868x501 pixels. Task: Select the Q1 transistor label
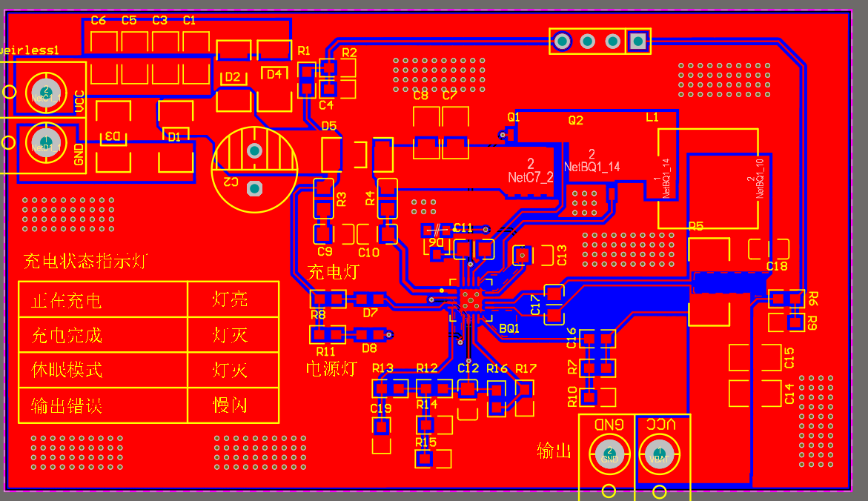(x=514, y=117)
